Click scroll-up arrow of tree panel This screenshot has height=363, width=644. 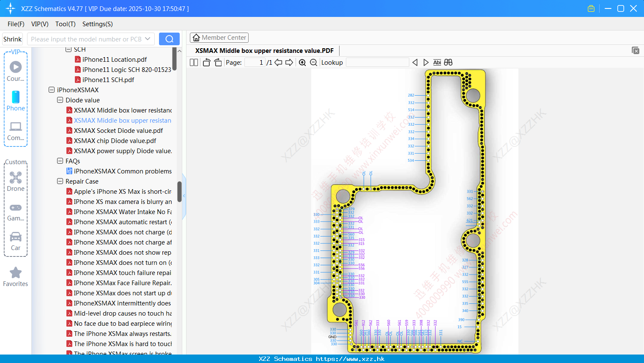(x=179, y=51)
